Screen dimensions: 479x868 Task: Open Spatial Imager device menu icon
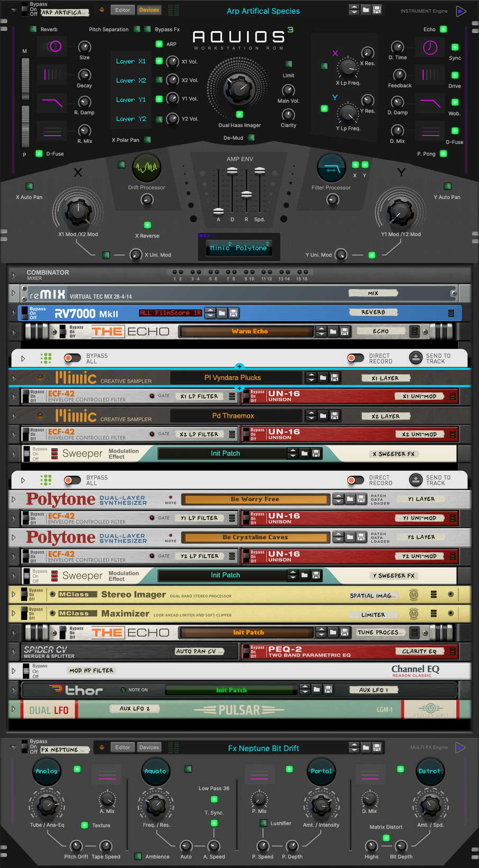pos(433,594)
